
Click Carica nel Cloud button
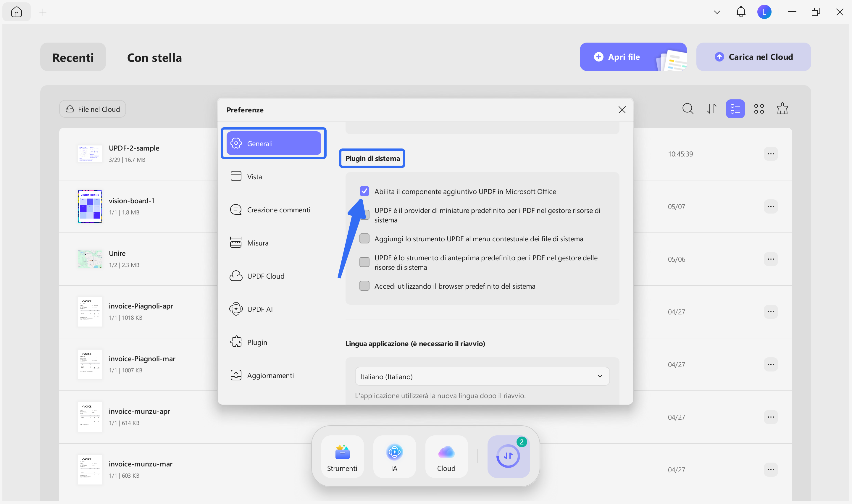pyautogui.click(x=753, y=57)
